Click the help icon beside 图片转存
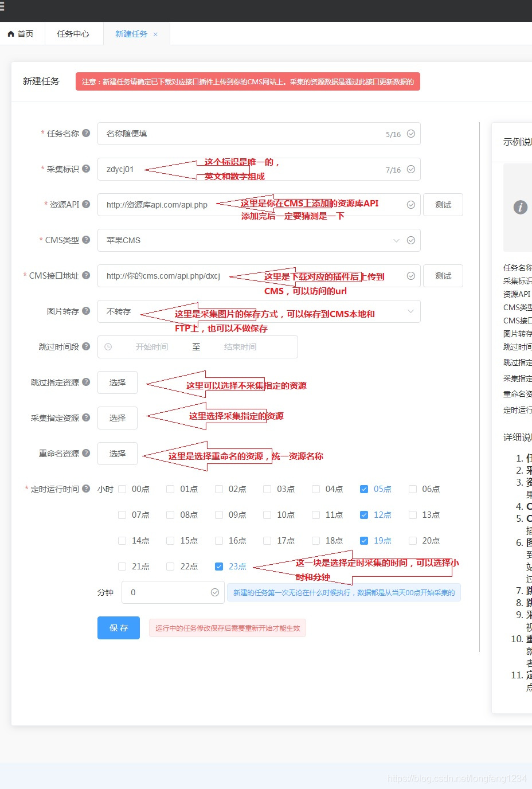 [86, 311]
